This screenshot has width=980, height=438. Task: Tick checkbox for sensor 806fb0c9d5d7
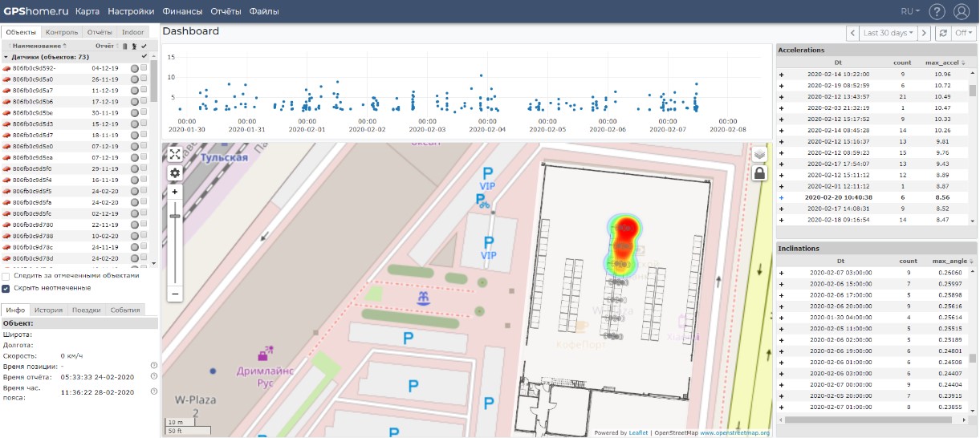(144, 136)
